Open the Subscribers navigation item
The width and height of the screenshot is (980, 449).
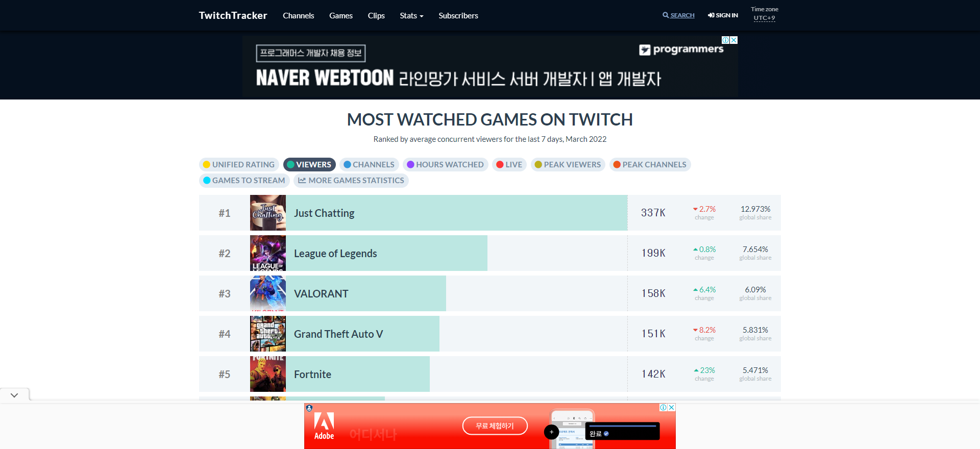[x=458, y=16]
